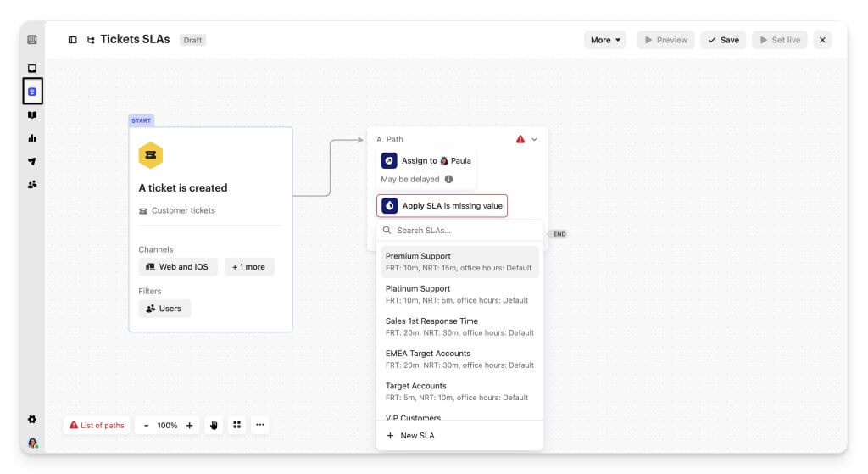This screenshot has width=868, height=474.
Task: Open the Contacts people icon in the sidebar
Action: 32,184
